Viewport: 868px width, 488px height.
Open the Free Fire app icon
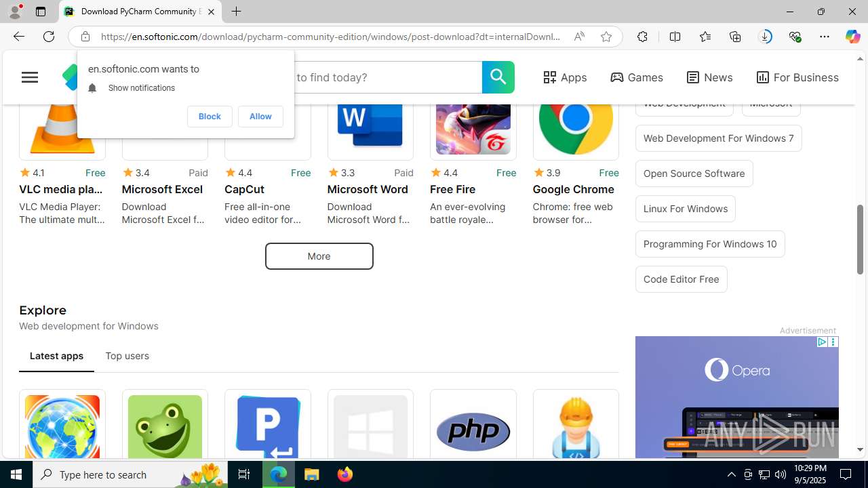pos(473,130)
